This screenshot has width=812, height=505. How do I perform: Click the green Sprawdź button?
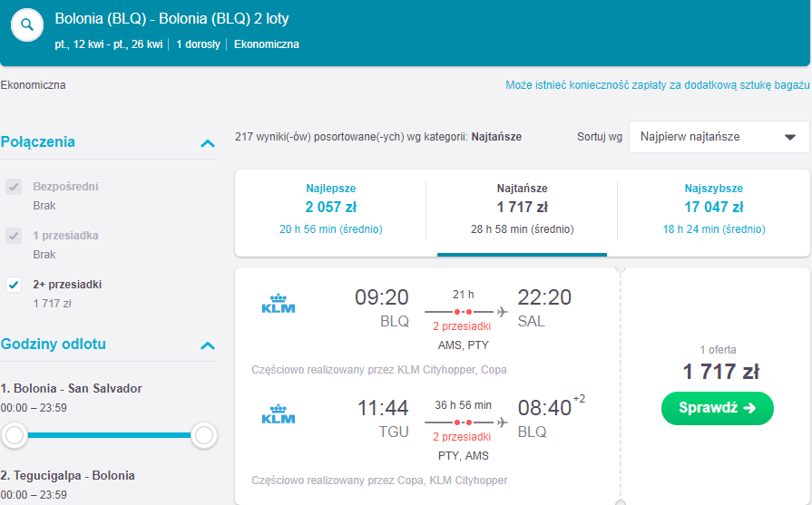718,408
